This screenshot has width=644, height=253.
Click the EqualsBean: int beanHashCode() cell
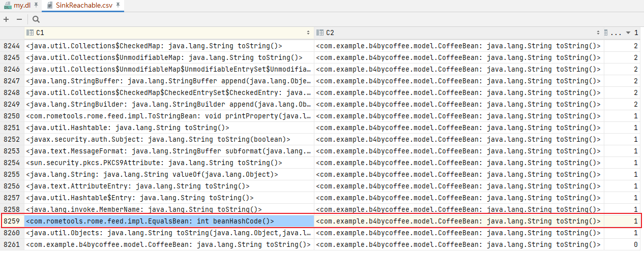click(x=169, y=221)
